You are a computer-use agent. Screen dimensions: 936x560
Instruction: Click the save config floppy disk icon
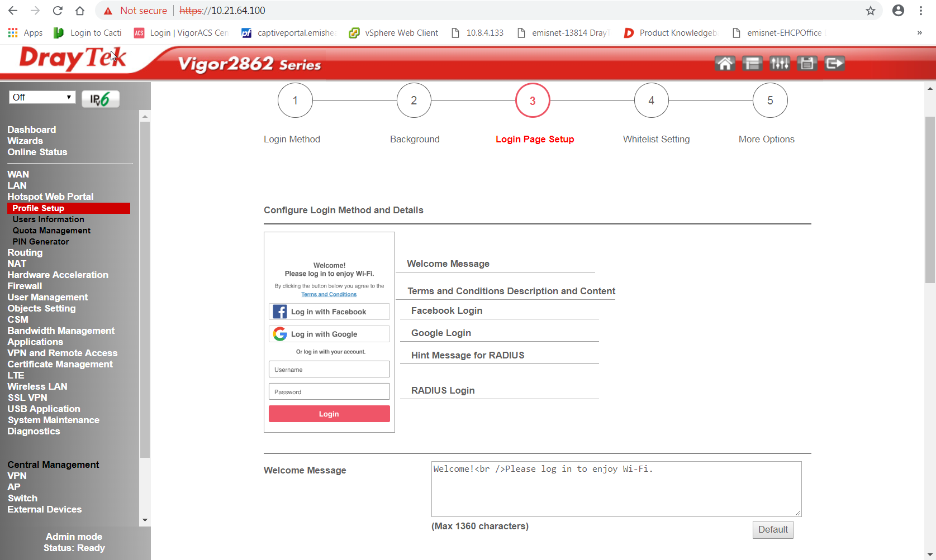pyautogui.click(x=806, y=64)
